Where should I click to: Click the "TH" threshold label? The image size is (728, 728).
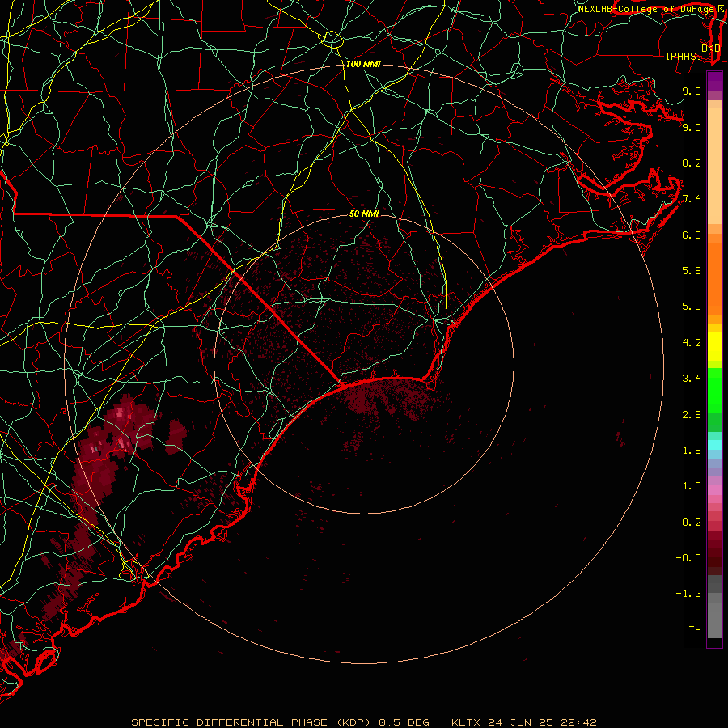(x=695, y=630)
